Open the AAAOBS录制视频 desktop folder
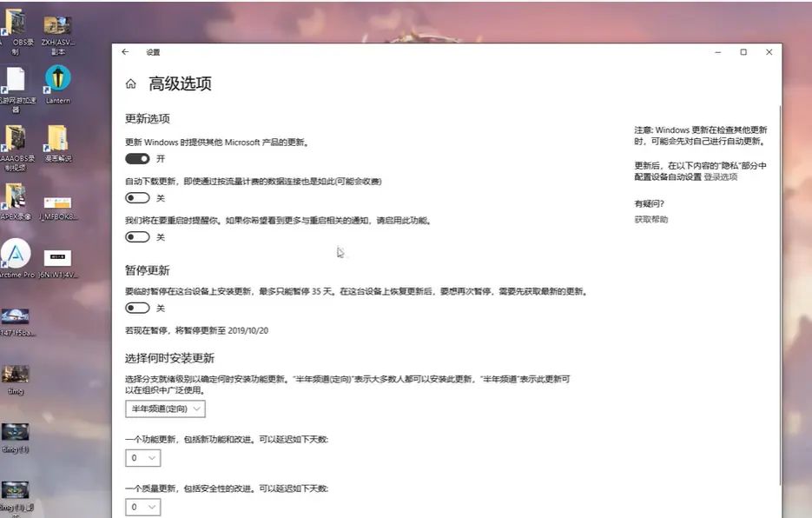The image size is (812, 518). (16, 148)
